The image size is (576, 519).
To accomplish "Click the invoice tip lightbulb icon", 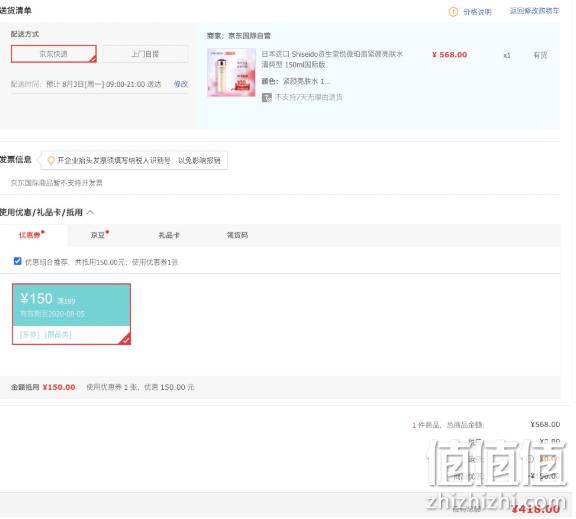I will [51, 161].
